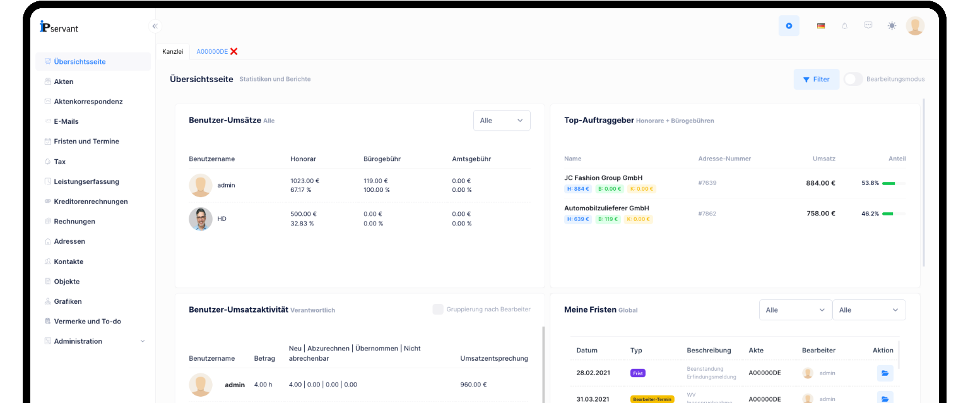Viewport: 980px width, 403px height.
Task: Click the Leistungserfassung sidebar icon
Action: pos(48,181)
